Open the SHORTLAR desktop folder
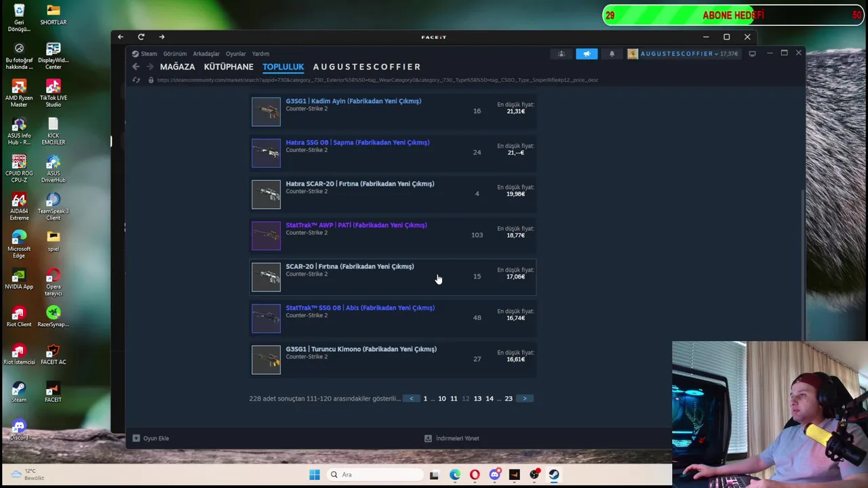The height and width of the screenshot is (488, 868). pyautogui.click(x=53, y=14)
